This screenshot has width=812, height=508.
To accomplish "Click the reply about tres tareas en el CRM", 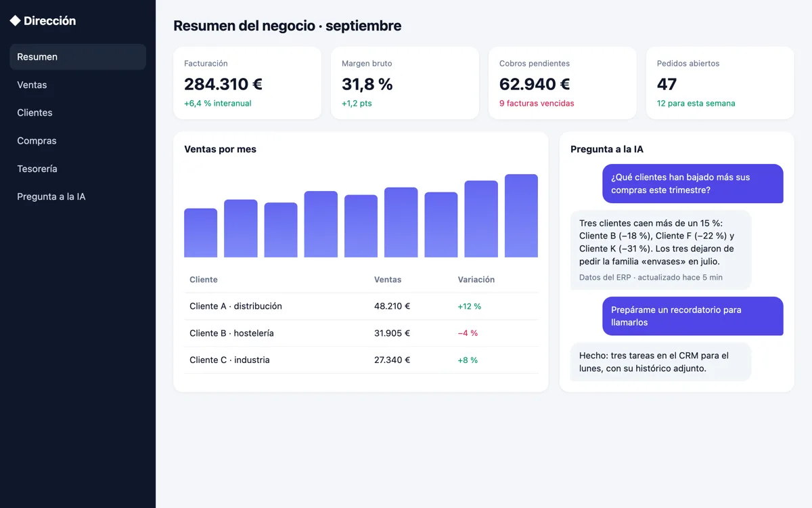I will coord(661,362).
